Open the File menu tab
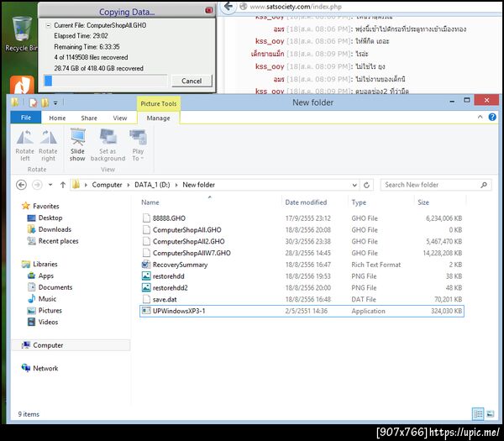The height and width of the screenshot is (441, 504). click(26, 118)
